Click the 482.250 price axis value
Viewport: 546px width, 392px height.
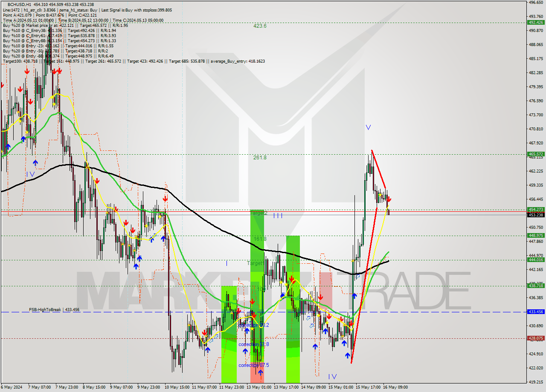[535, 73]
